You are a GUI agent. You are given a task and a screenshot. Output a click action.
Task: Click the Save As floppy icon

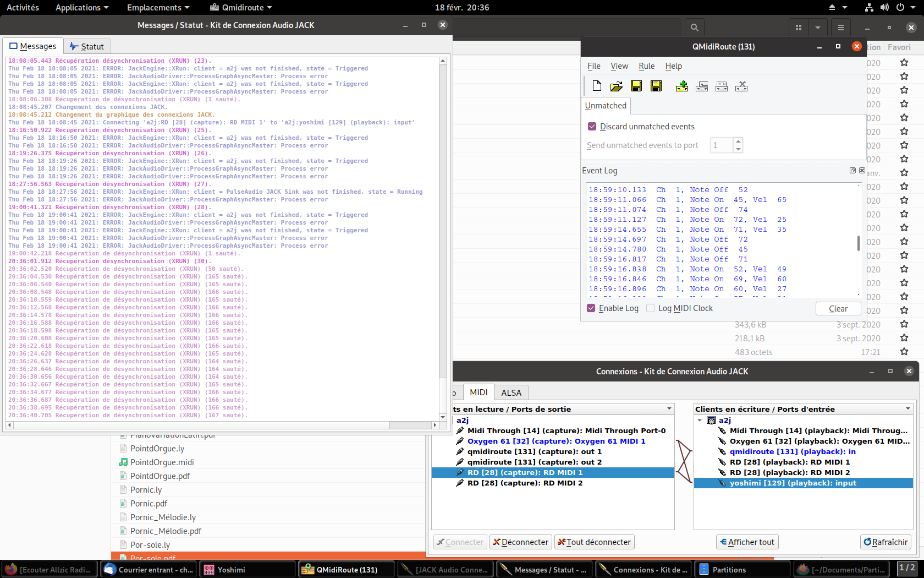[x=656, y=86]
